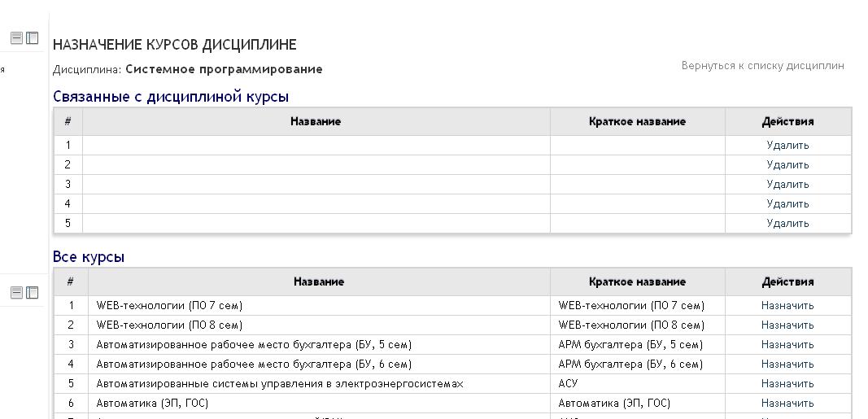Click 'Действия' header in the 'Все курсы' table

(x=787, y=282)
